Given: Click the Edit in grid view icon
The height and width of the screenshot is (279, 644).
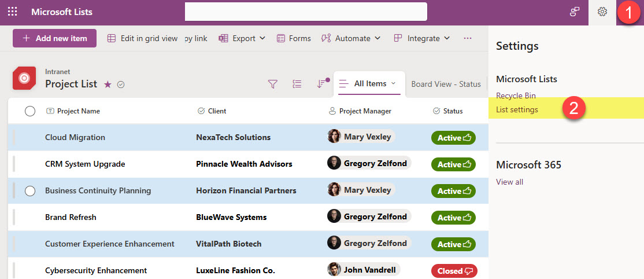Looking at the screenshot, I should [112, 38].
